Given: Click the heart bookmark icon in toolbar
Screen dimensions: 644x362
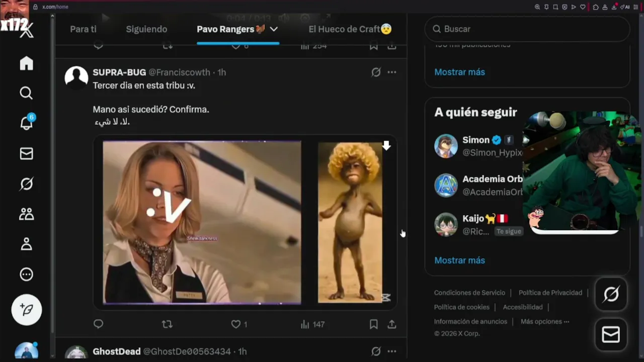Looking at the screenshot, I should (583, 7).
